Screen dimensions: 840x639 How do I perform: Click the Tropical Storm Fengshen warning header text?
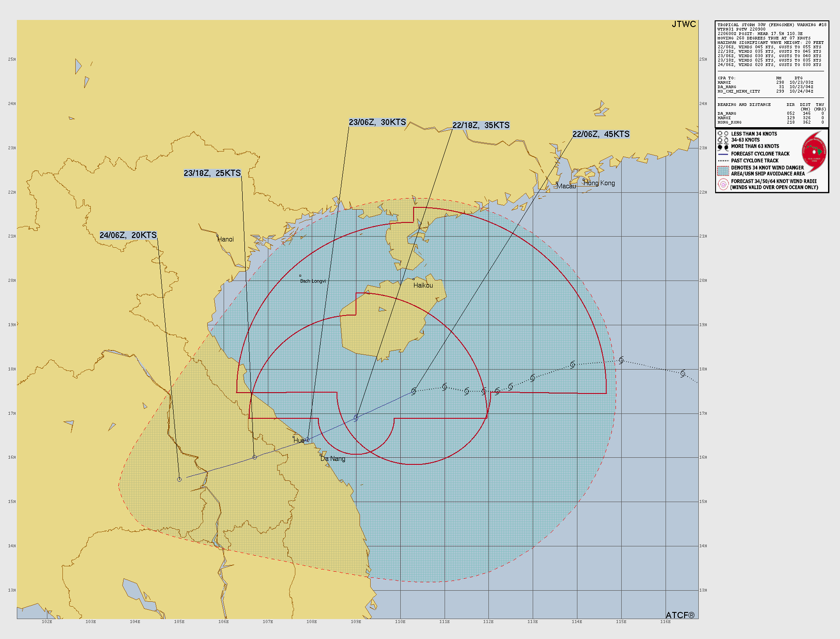pos(772,25)
